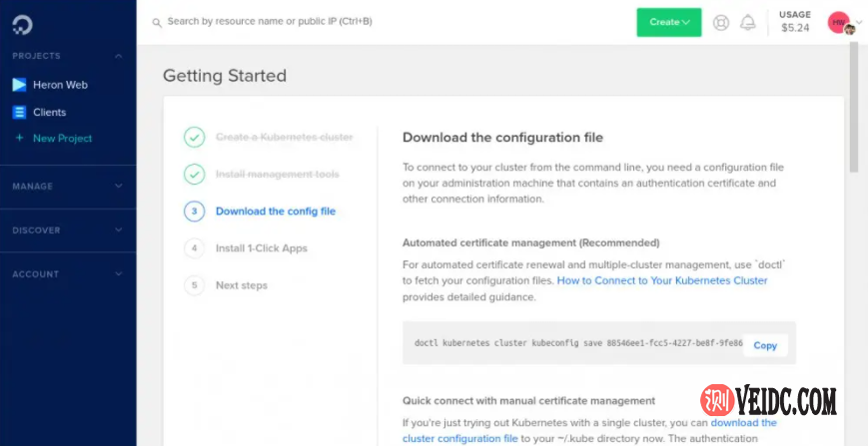Expand the Discover sidebar section
Image resolution: width=868 pixels, height=446 pixels.
point(67,229)
